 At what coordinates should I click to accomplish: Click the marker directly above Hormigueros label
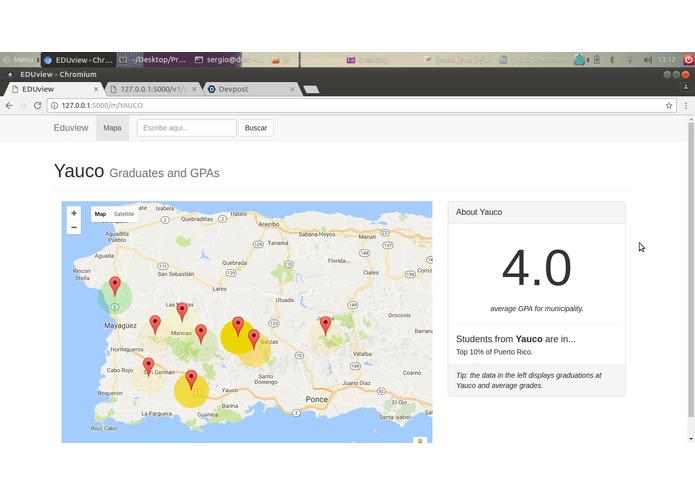coord(155,325)
